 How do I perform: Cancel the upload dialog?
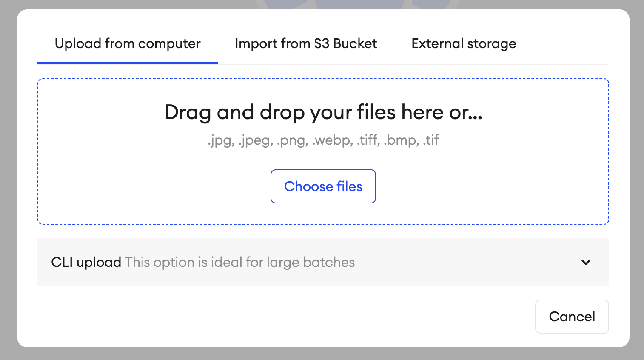[x=572, y=317]
